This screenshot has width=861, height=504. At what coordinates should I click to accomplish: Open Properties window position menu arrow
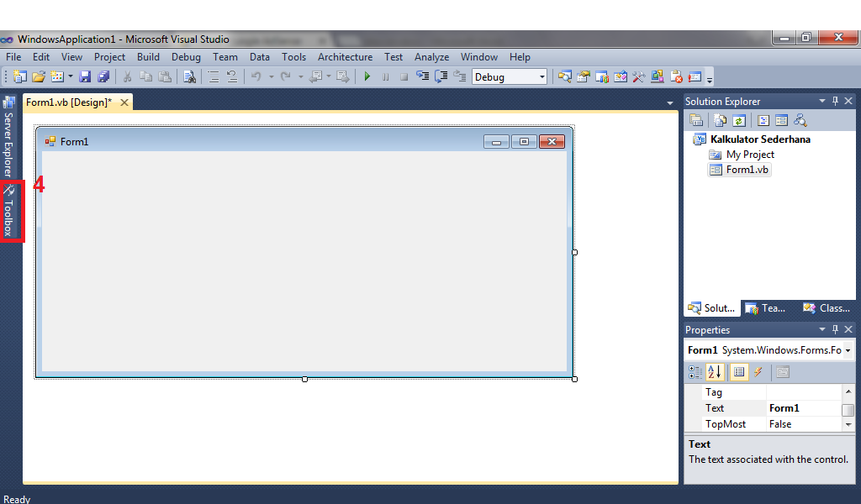point(822,329)
